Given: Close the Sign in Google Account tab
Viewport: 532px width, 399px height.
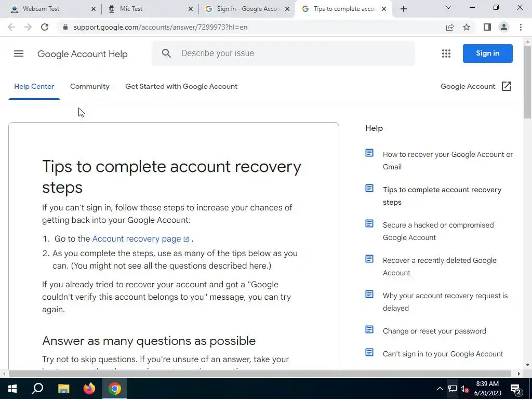Looking at the screenshot, I should pyautogui.click(x=287, y=9).
